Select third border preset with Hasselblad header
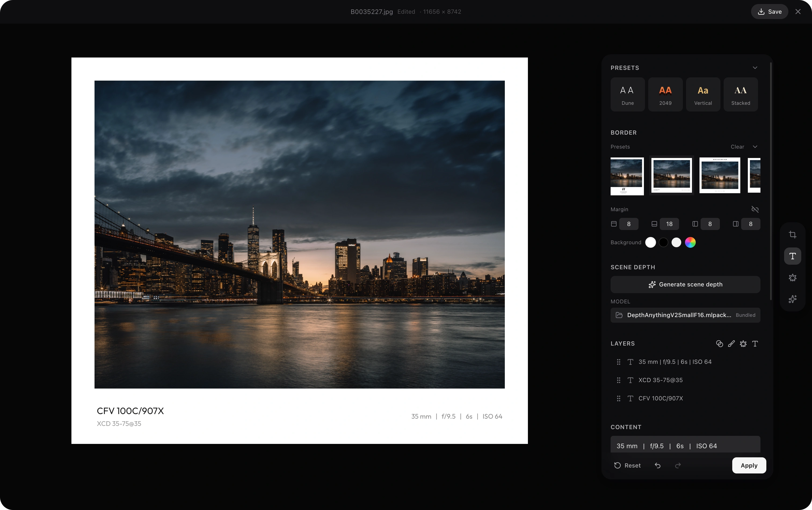 pyautogui.click(x=720, y=175)
